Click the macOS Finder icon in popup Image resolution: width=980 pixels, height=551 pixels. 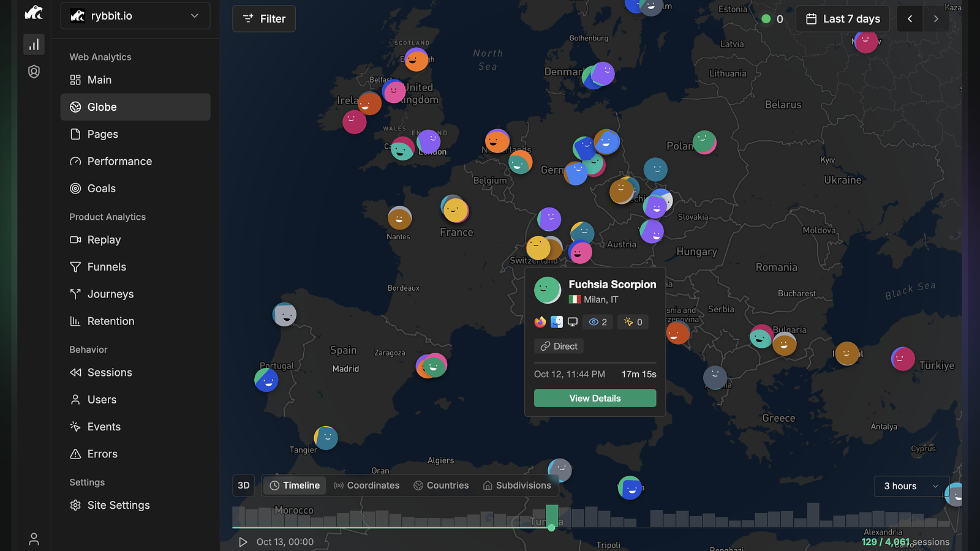point(557,322)
